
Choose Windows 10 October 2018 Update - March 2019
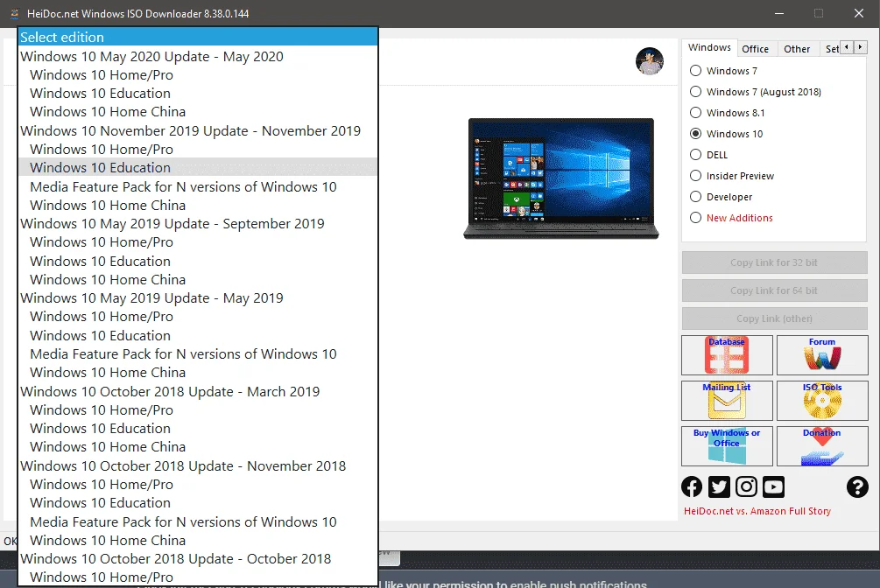pyautogui.click(x=198, y=392)
